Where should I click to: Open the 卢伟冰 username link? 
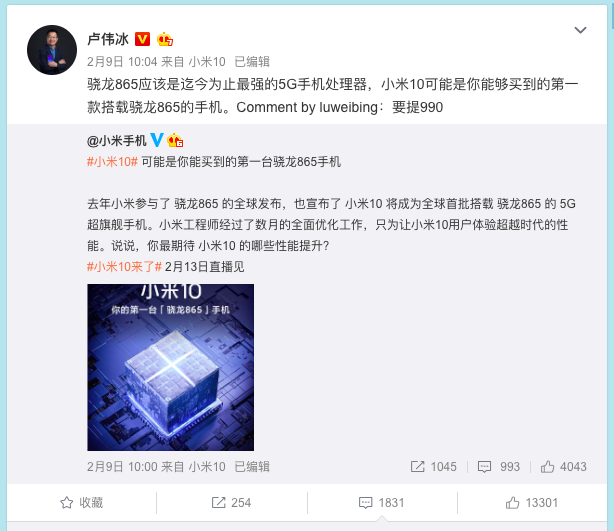pyautogui.click(x=108, y=39)
